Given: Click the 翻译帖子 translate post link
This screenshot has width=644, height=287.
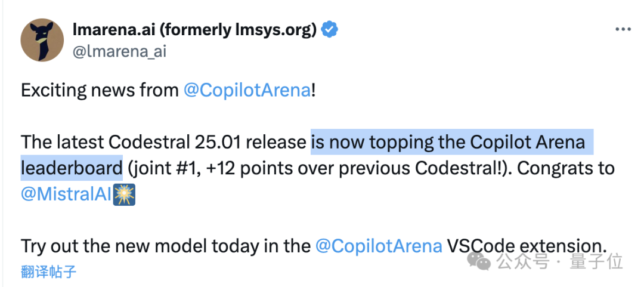Looking at the screenshot, I should (48, 271).
